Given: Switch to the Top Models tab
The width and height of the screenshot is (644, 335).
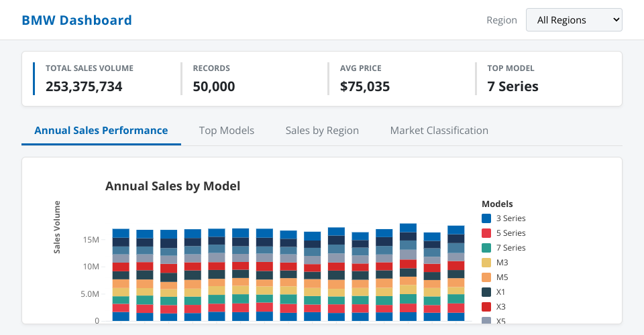Looking at the screenshot, I should (227, 131).
